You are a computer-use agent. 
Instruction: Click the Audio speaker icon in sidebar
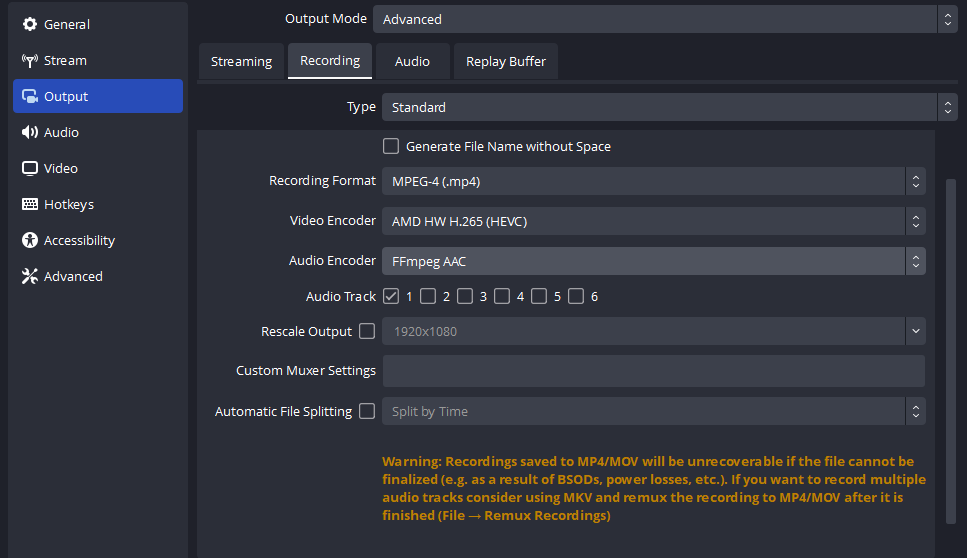tap(30, 132)
